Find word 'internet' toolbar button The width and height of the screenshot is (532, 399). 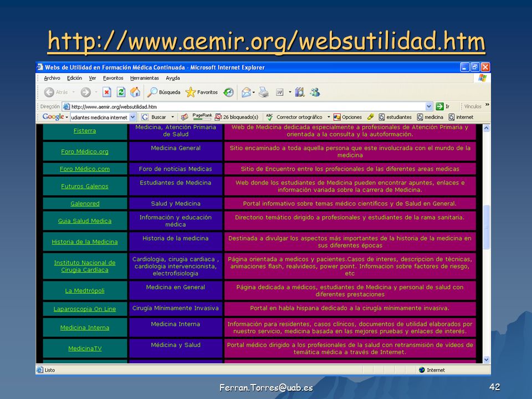coord(461,117)
